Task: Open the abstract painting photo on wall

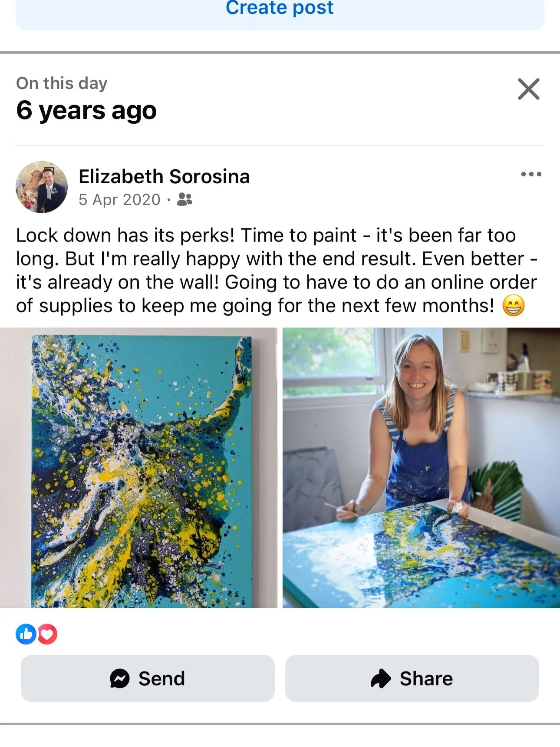Action: (138, 468)
